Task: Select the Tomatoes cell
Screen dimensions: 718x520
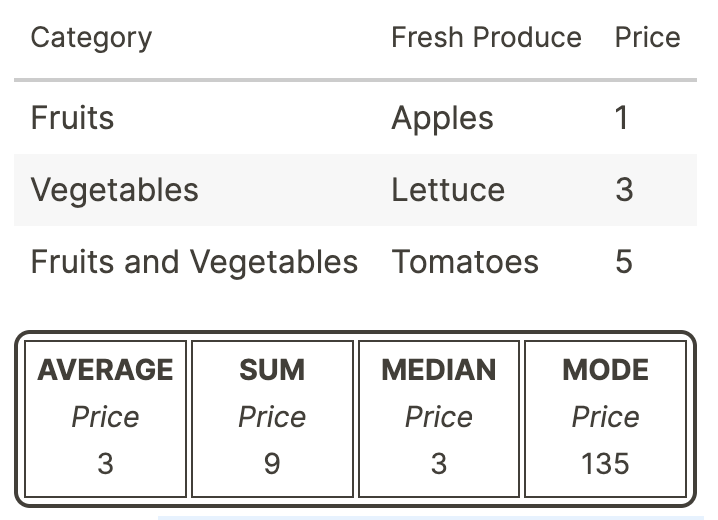Action: pyautogui.click(x=465, y=262)
